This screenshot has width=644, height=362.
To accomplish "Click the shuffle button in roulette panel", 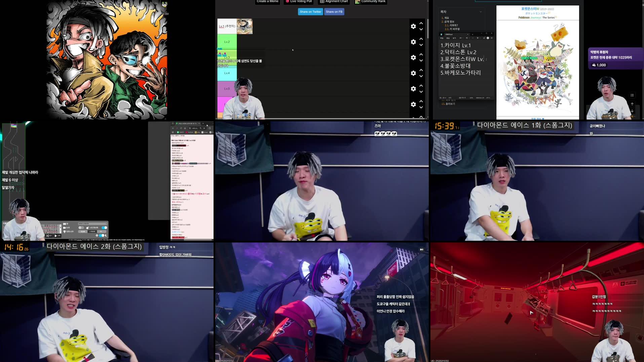I will (49, 236).
